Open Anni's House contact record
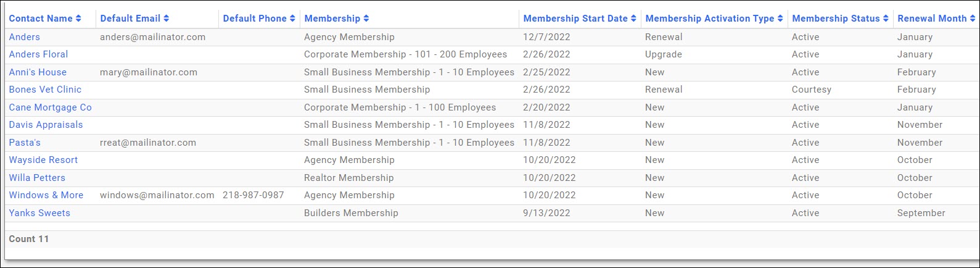This screenshot has height=268, width=980. click(x=38, y=72)
